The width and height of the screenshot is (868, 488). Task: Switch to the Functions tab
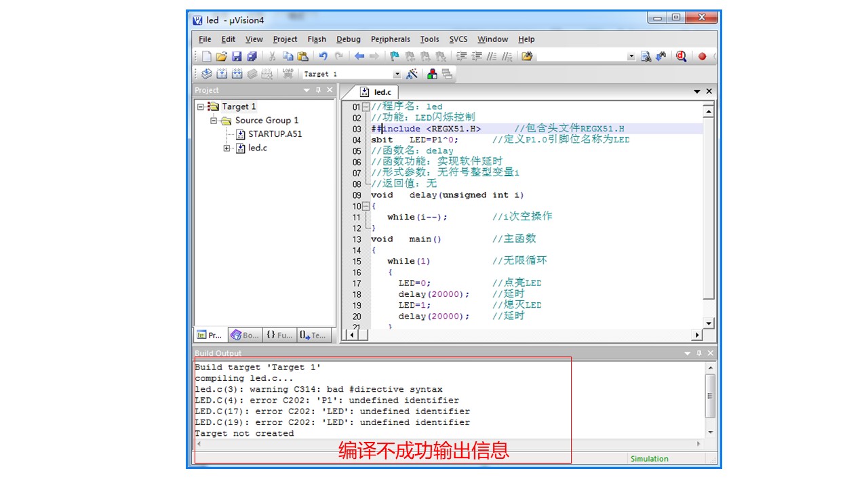[x=279, y=335]
